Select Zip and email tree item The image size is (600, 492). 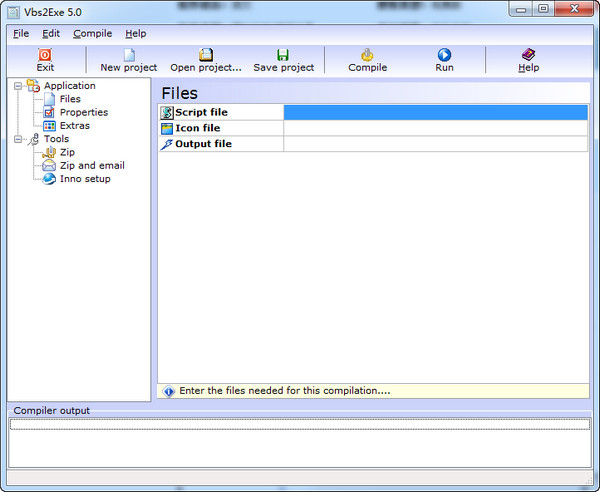click(x=92, y=166)
